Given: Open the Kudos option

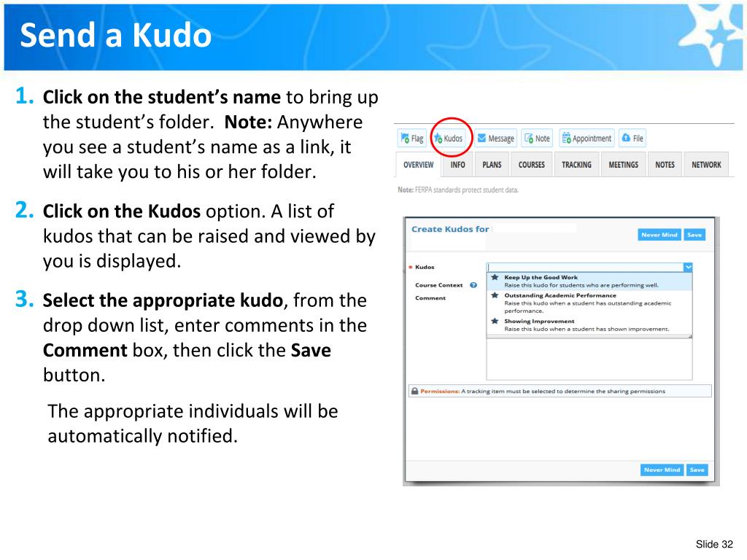Looking at the screenshot, I should click(449, 138).
